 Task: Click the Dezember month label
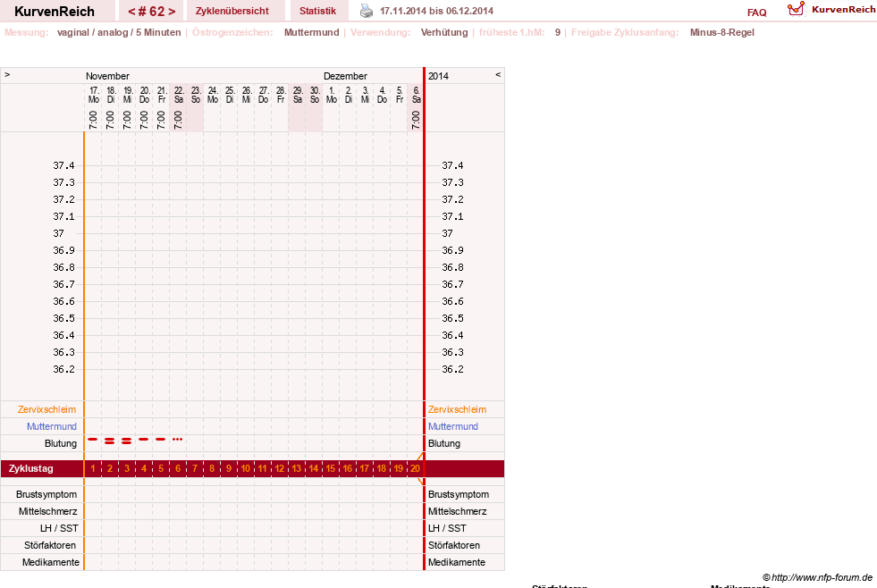(x=345, y=76)
